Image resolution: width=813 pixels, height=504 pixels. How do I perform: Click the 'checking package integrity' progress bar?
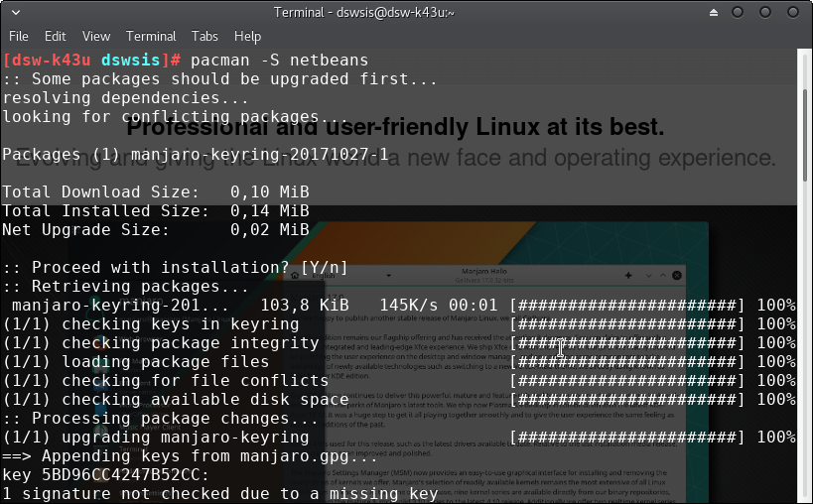coord(627,342)
